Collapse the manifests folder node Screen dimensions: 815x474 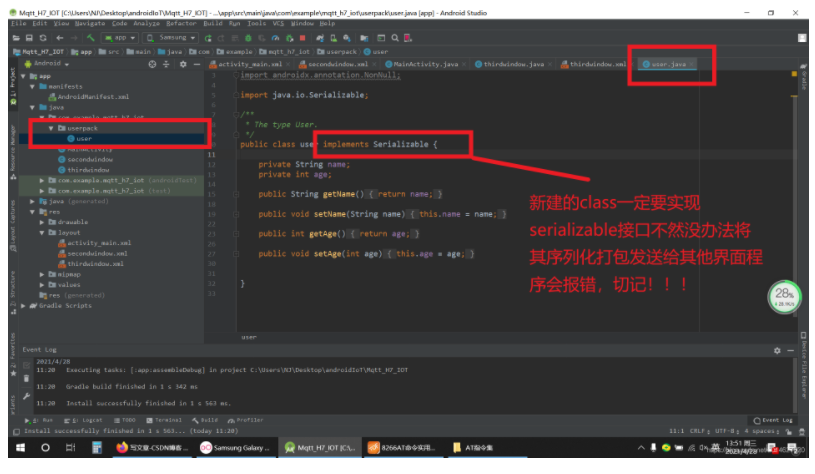32,86
